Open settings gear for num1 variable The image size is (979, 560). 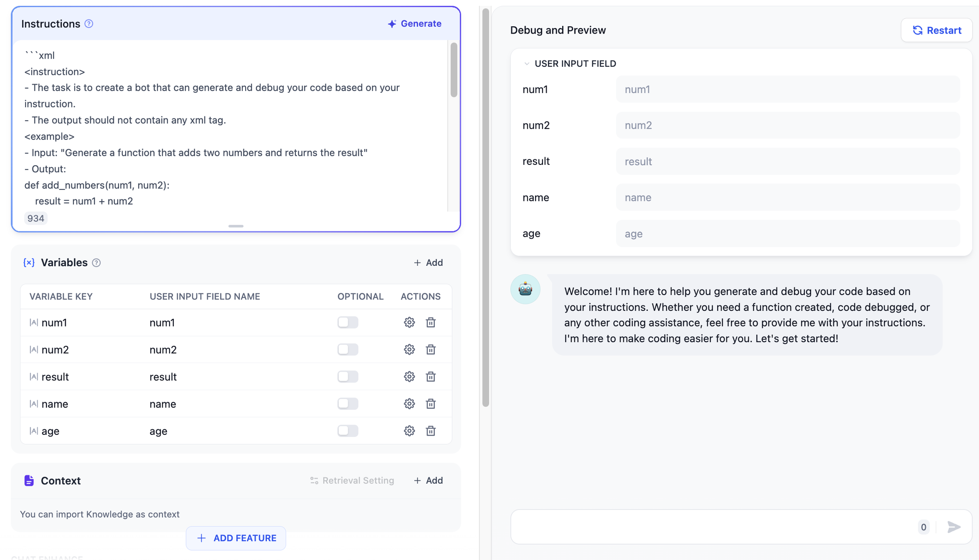409,322
